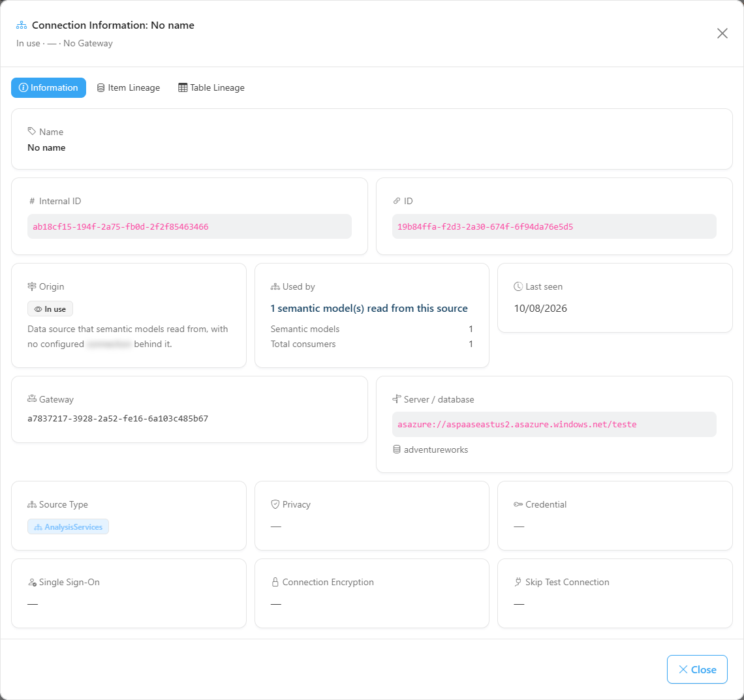Image resolution: width=744 pixels, height=700 pixels.
Task: Click the connection icon beside the dialog title
Action: tap(22, 25)
